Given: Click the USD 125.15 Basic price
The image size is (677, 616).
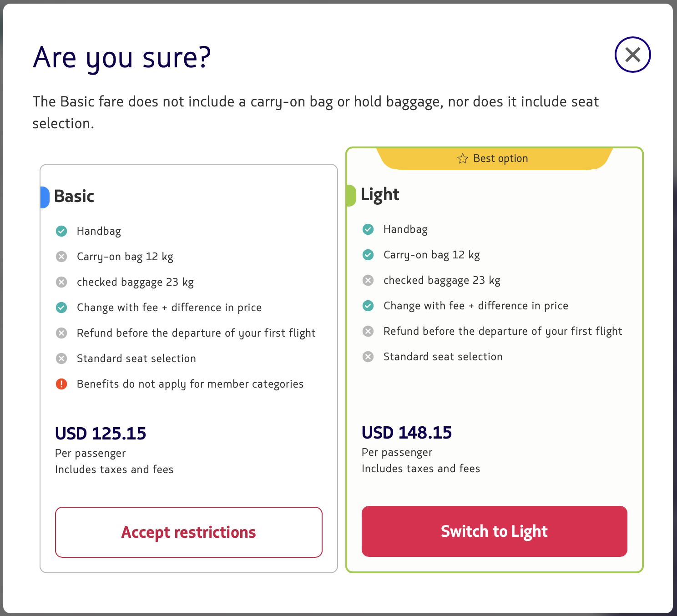Looking at the screenshot, I should click(x=101, y=434).
